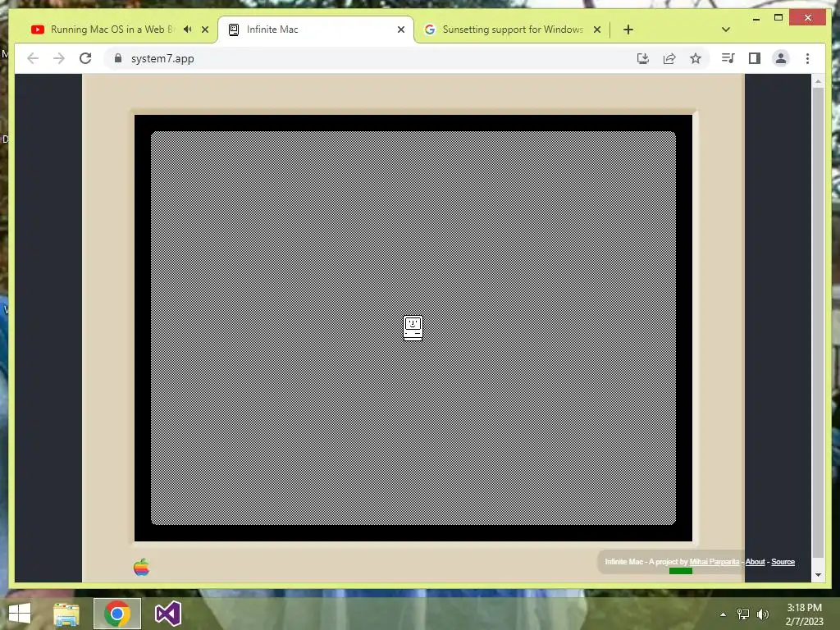
Task: Open Visual Studio from taskbar
Action: tap(167, 614)
